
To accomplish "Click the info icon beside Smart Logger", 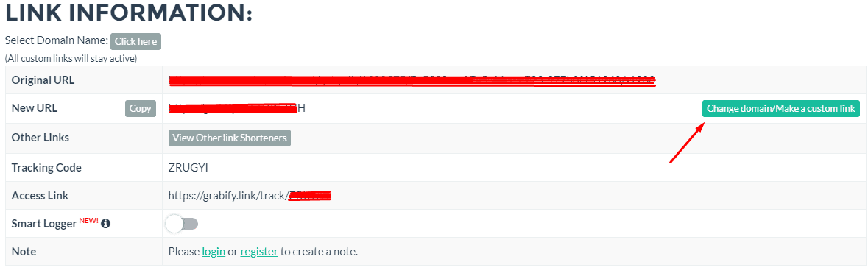I will point(106,225).
